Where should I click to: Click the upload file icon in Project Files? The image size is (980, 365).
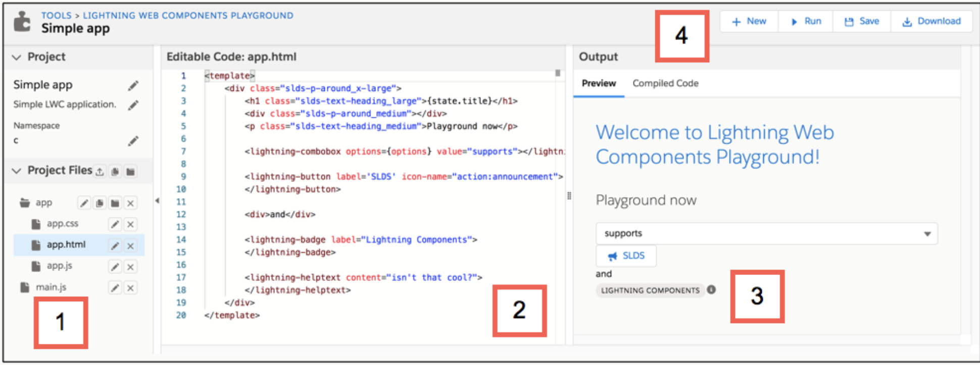point(100,171)
